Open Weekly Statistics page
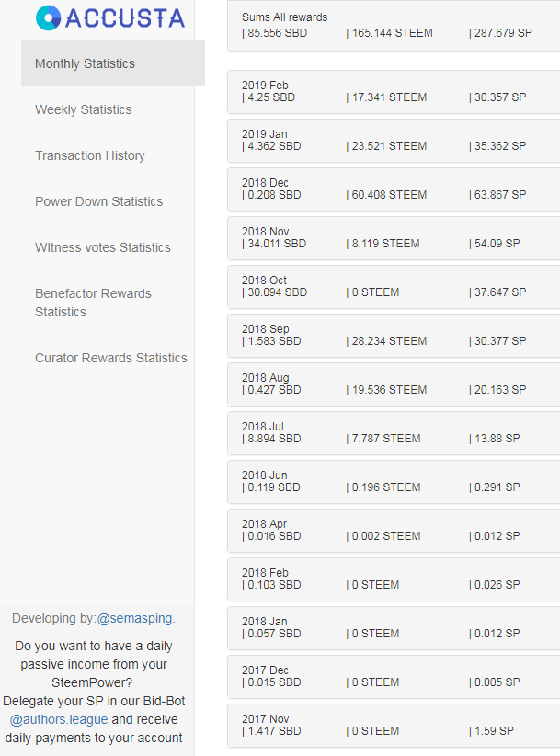Screen dimensions: 560x756 [84, 110]
